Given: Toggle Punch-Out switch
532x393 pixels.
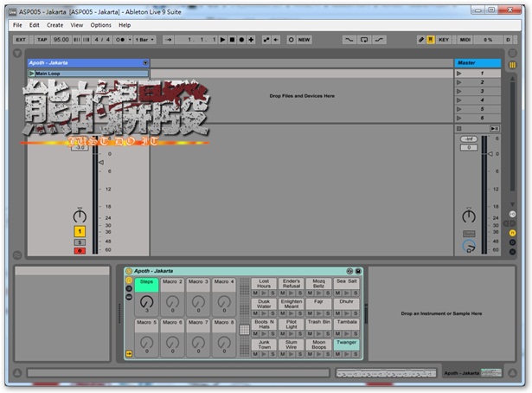Looking at the screenshot, I should 380,40.
